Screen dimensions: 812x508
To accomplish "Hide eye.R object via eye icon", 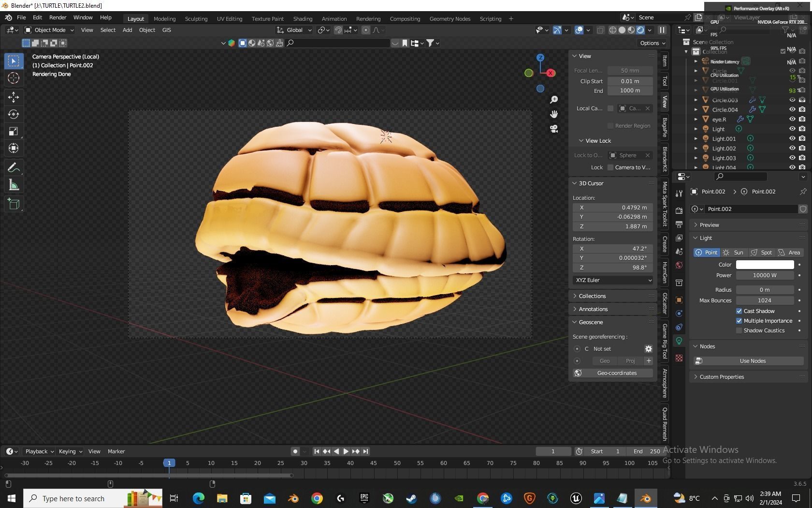I will [x=792, y=120].
